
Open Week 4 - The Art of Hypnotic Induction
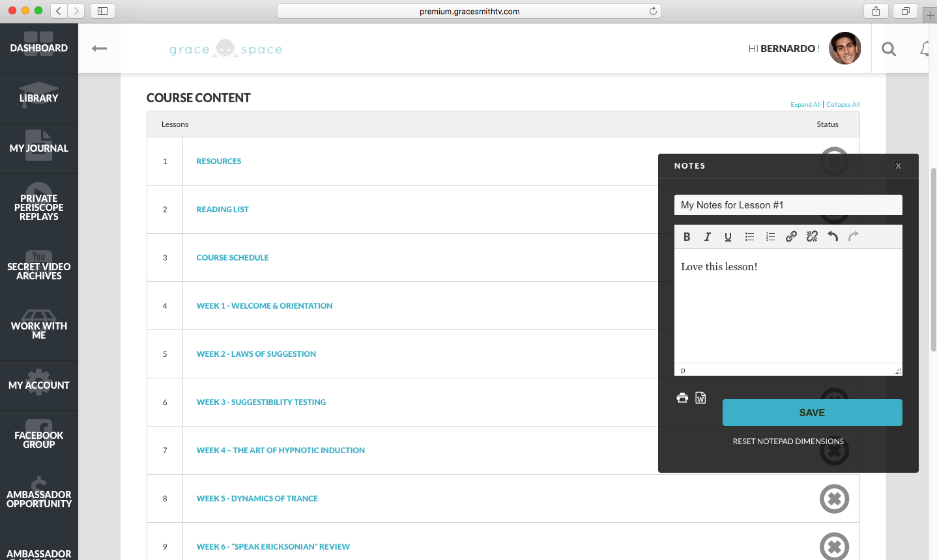(x=281, y=451)
